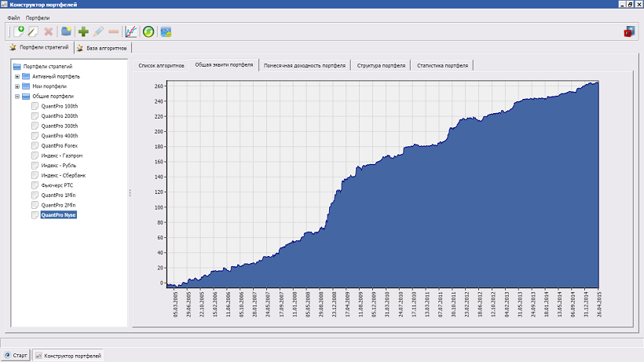Click the green circular refresh icon
The width and height of the screenshot is (644, 362).
pyautogui.click(x=148, y=31)
